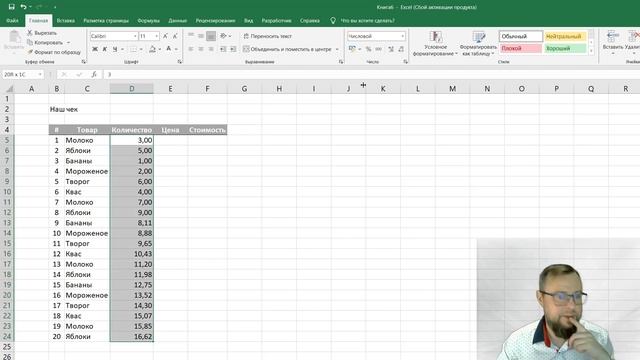
Task: Open Name Box dropdown
Action: 40,74
